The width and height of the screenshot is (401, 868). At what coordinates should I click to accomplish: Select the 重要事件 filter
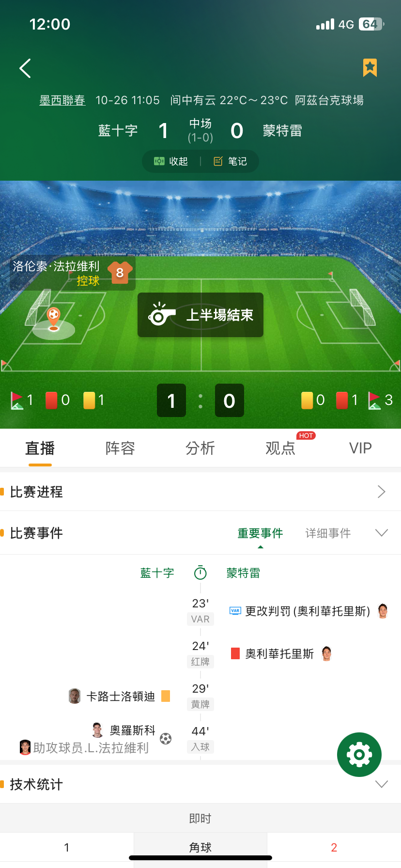click(x=260, y=533)
